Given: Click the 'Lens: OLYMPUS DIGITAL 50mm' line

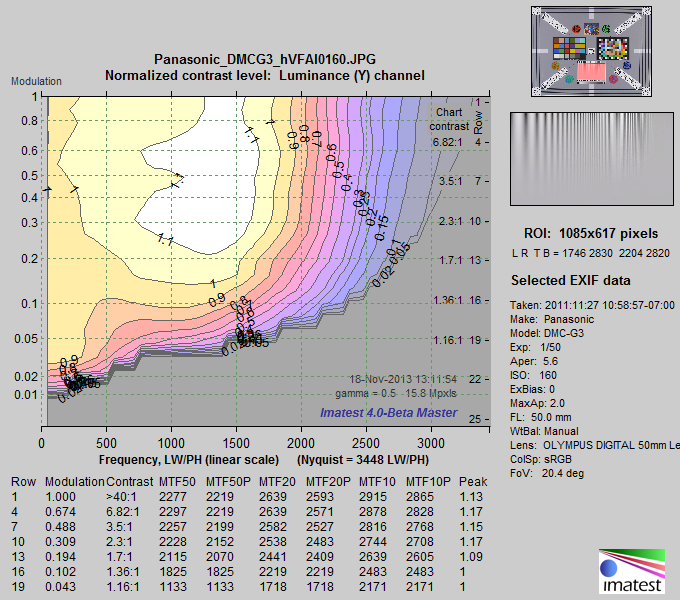Looking at the screenshot, I should (595, 445).
